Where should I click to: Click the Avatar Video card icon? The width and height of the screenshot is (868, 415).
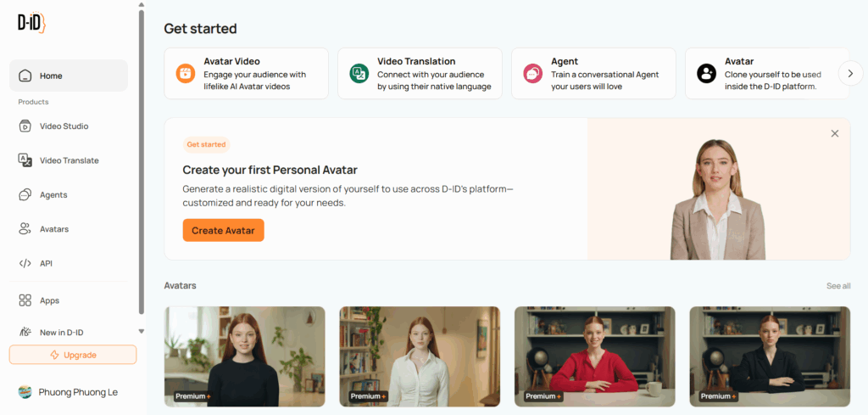(x=186, y=73)
